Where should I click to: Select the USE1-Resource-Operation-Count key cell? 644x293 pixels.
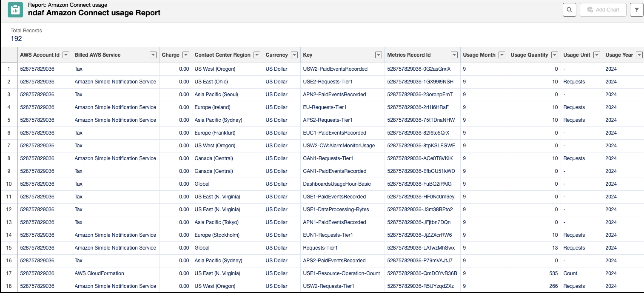[341, 273]
